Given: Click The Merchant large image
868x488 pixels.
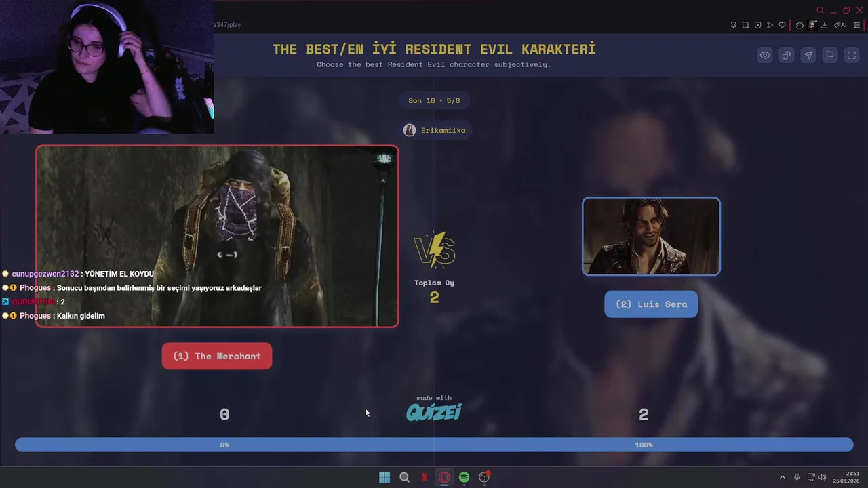Looking at the screenshot, I should tap(217, 236).
